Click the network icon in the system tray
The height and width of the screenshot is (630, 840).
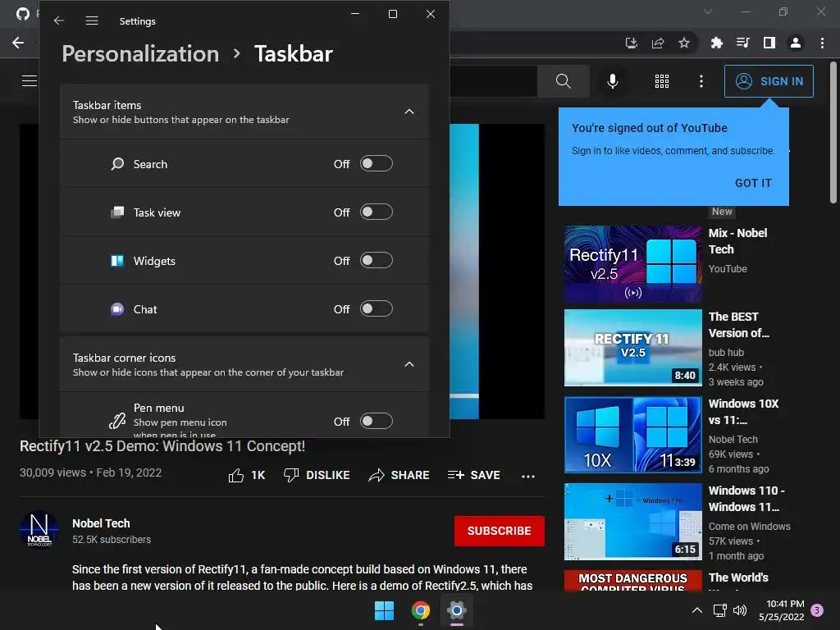(719, 610)
